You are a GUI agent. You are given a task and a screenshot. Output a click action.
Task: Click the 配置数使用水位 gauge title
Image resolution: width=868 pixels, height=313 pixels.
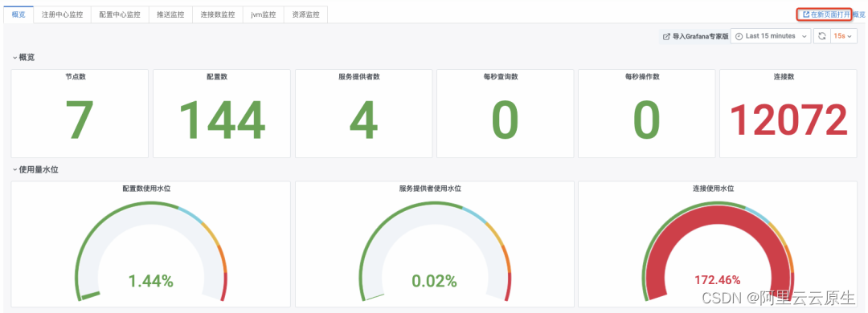coord(146,189)
